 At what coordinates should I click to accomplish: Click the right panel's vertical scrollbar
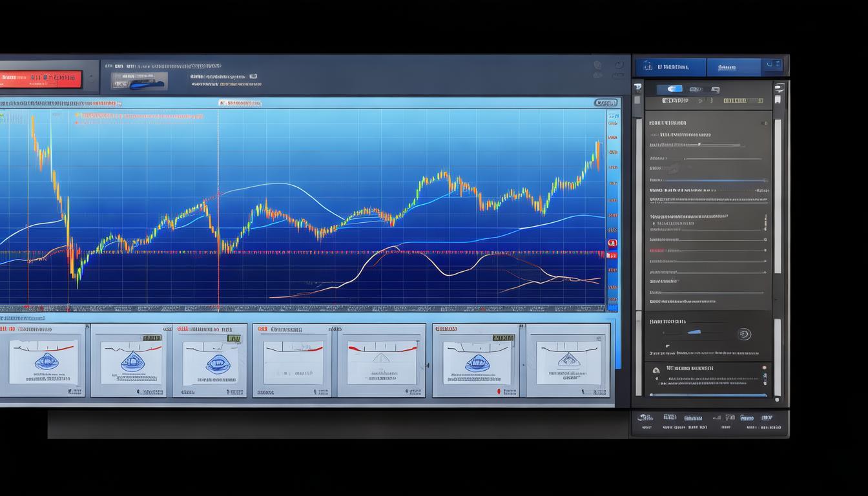pos(778,194)
